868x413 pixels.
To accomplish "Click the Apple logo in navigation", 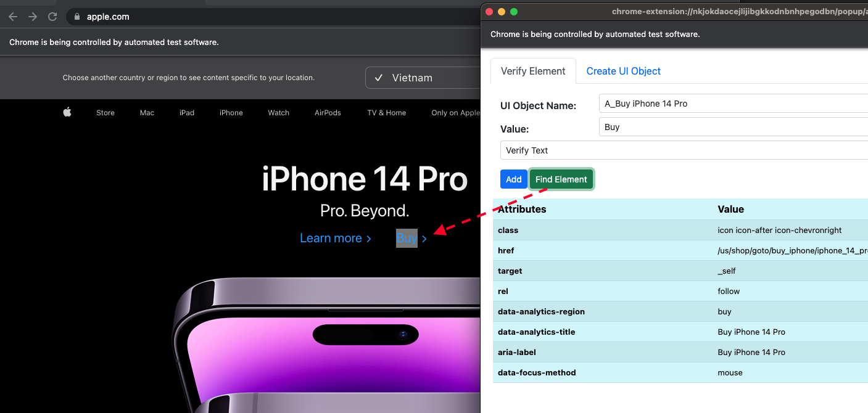I will pyautogui.click(x=67, y=112).
